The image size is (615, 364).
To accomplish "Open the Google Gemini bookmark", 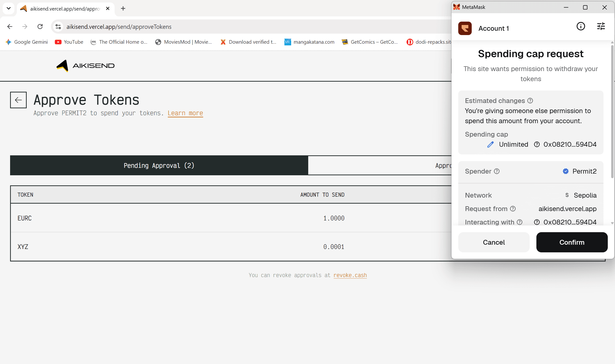I will [26, 42].
